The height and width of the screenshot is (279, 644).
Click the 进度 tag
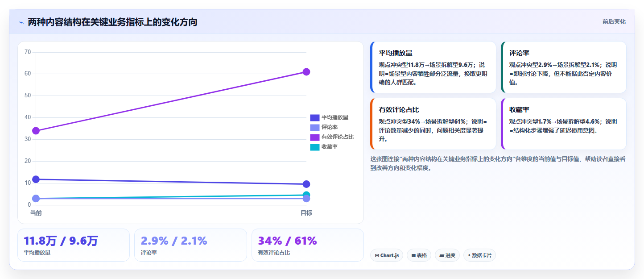pos(447,255)
